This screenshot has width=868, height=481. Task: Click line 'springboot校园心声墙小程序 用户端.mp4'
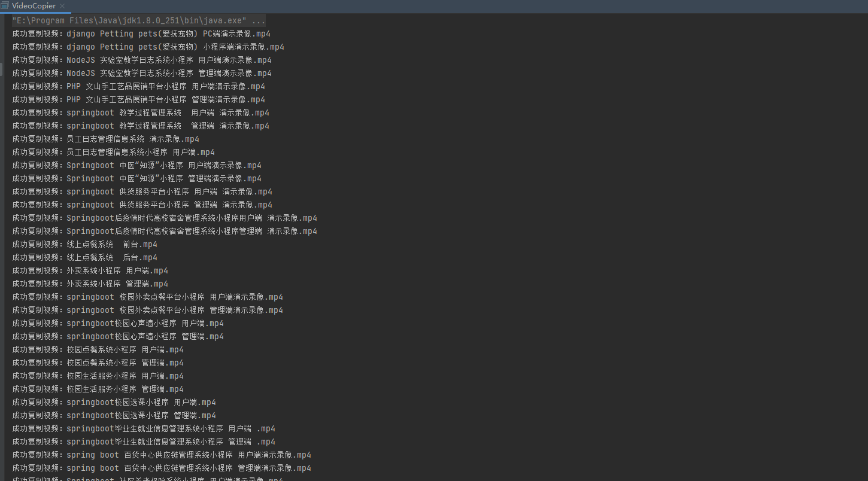point(118,323)
